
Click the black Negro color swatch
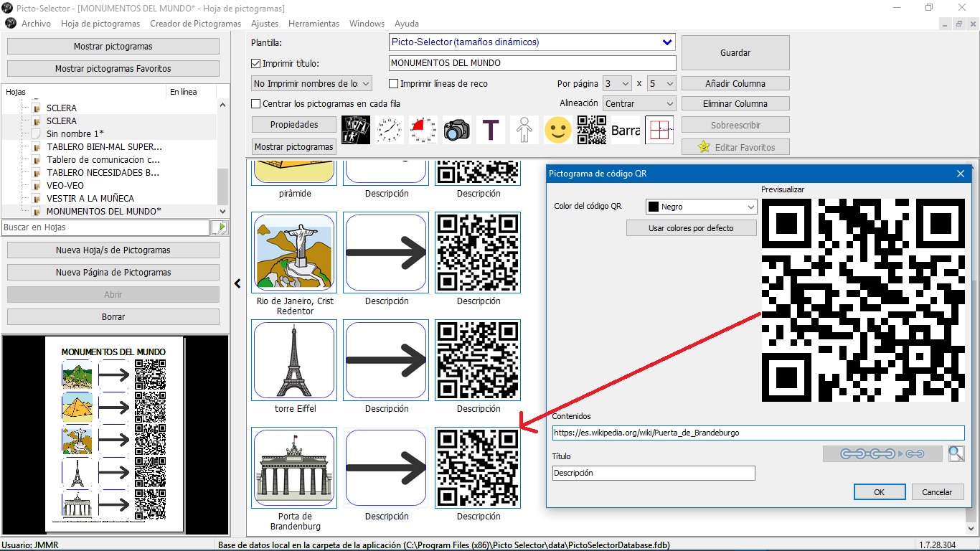tap(653, 207)
